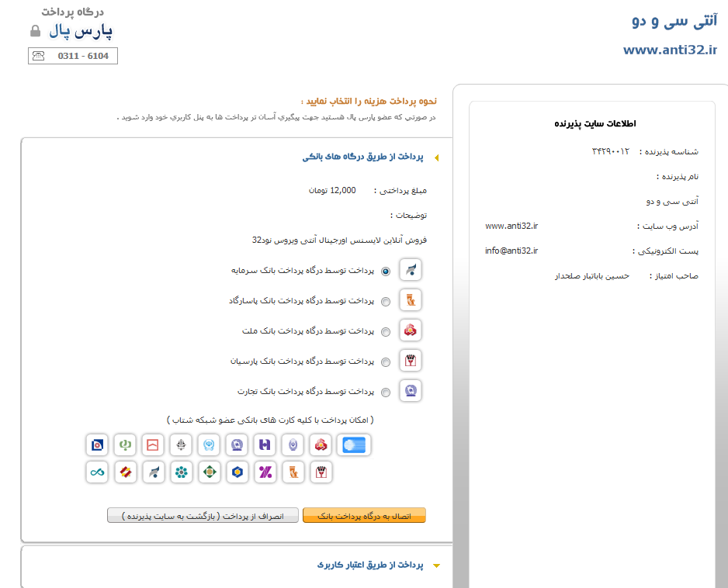Click the Sarmayeh icon in Shetab members grid
728x588 pixels.
[x=153, y=472]
